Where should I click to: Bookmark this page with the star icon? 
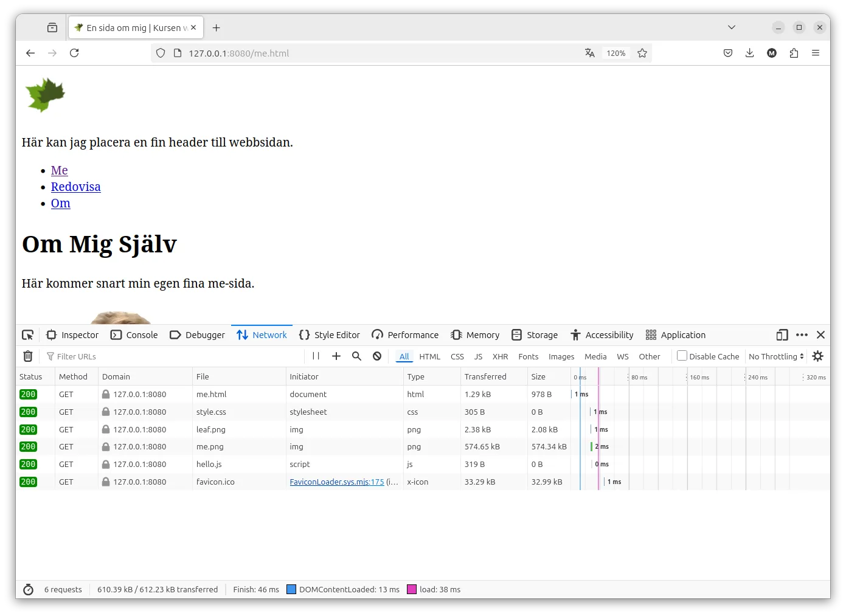[642, 53]
